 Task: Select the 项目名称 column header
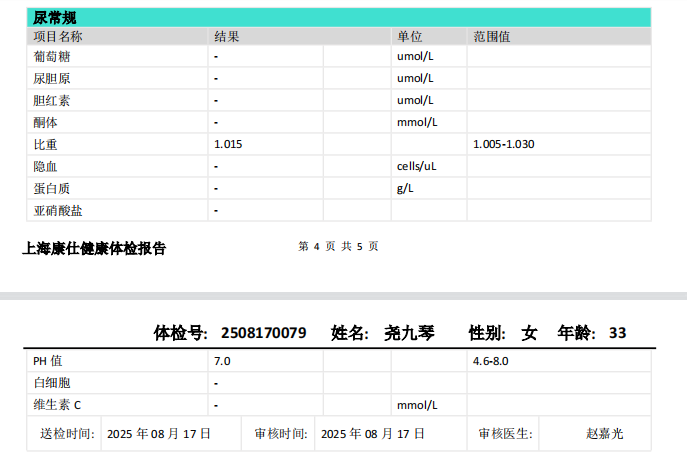click(x=58, y=37)
